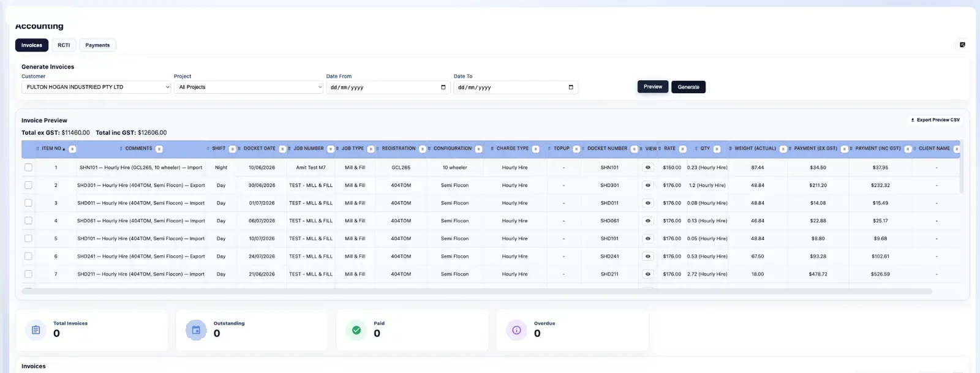Viewport: 980px width, 373px height.
Task: Open the Date To calendar picker icon
Action: pos(571,87)
